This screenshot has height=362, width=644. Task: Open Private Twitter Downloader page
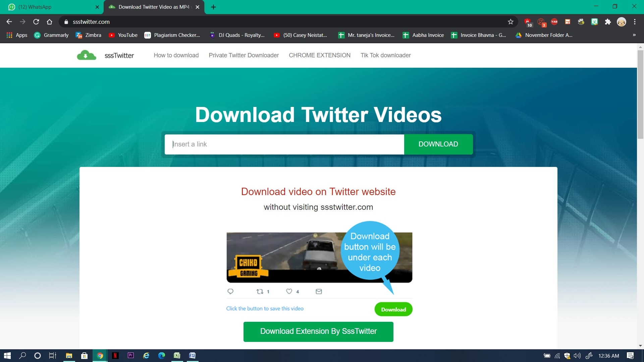(x=244, y=55)
